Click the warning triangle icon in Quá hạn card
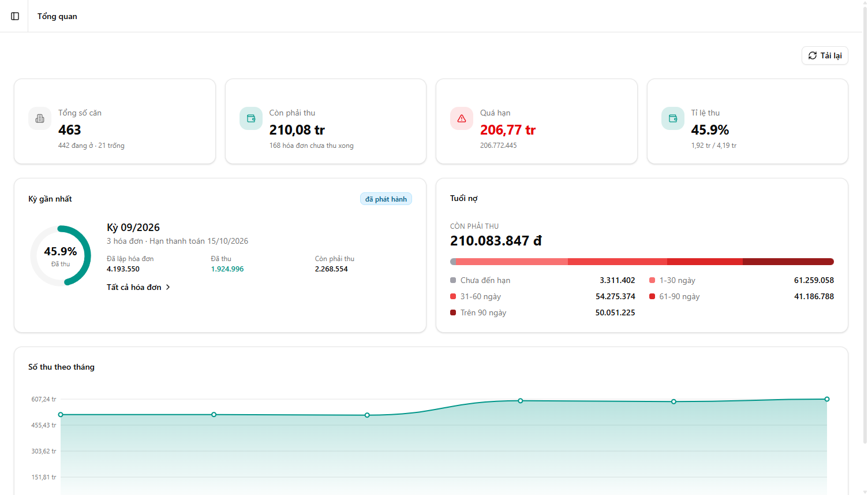The width and height of the screenshot is (868, 495). pyautogui.click(x=462, y=118)
